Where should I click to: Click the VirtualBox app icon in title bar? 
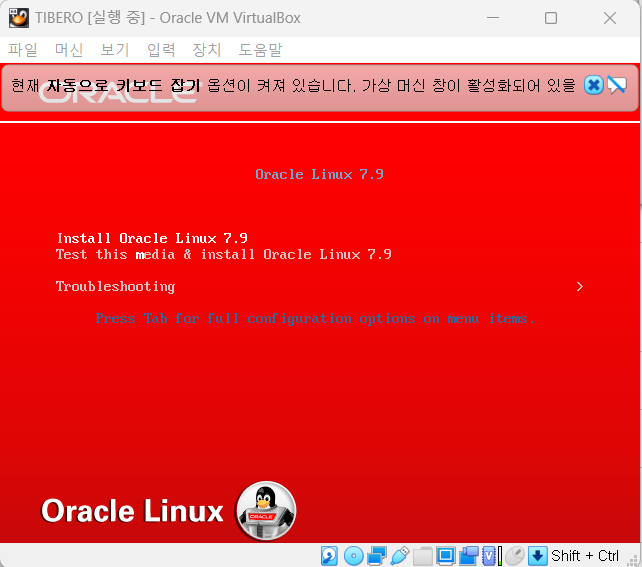(x=19, y=18)
